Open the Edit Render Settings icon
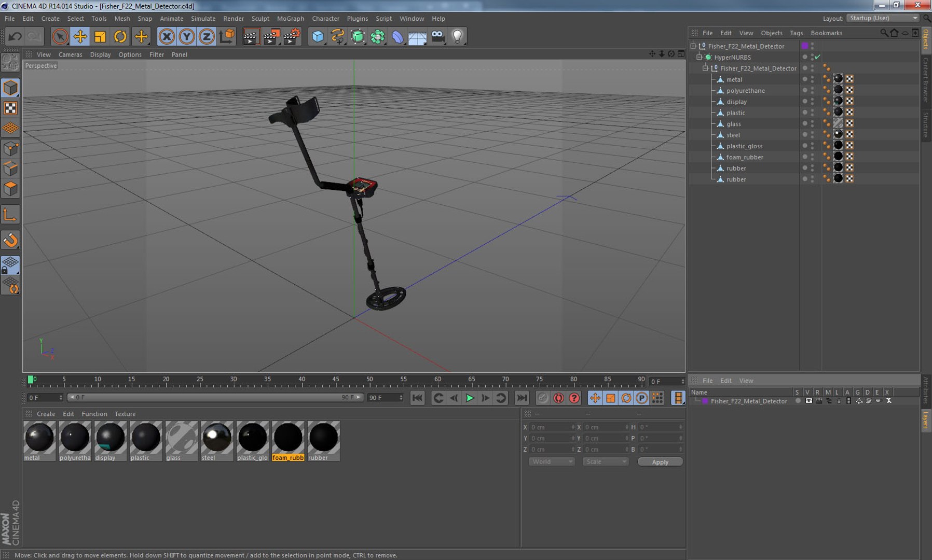The width and height of the screenshot is (932, 560). 292,36
